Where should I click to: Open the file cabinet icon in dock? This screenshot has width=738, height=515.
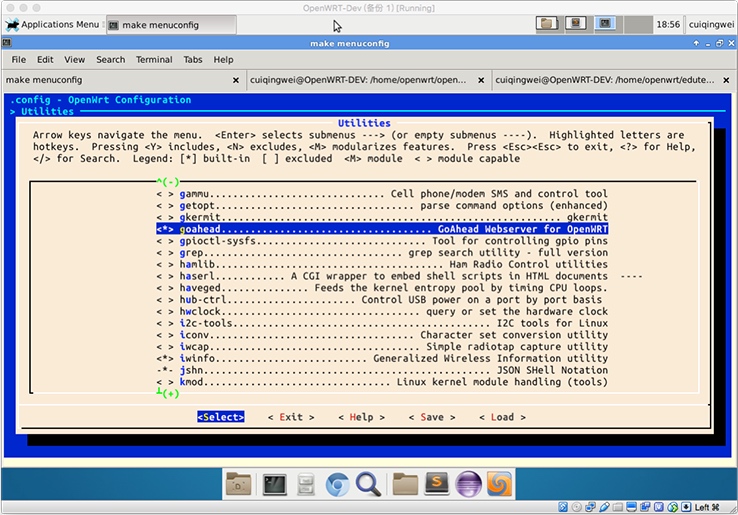pos(306,485)
